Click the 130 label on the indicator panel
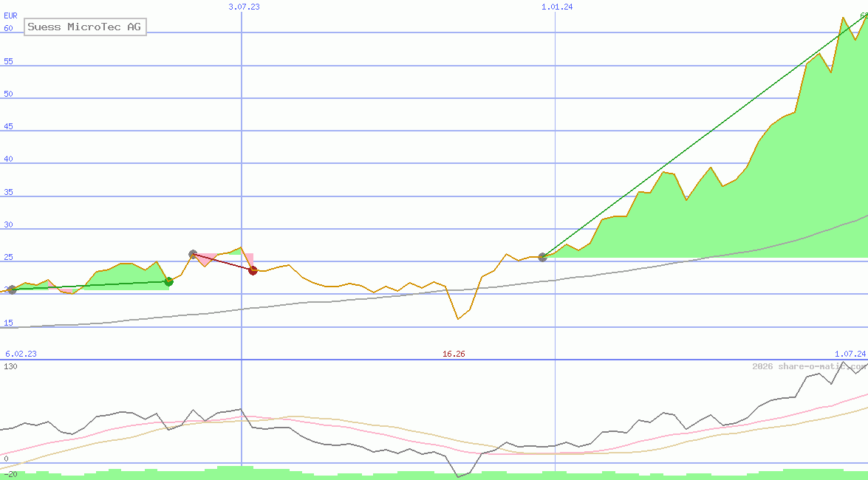The image size is (868, 480). click(11, 366)
